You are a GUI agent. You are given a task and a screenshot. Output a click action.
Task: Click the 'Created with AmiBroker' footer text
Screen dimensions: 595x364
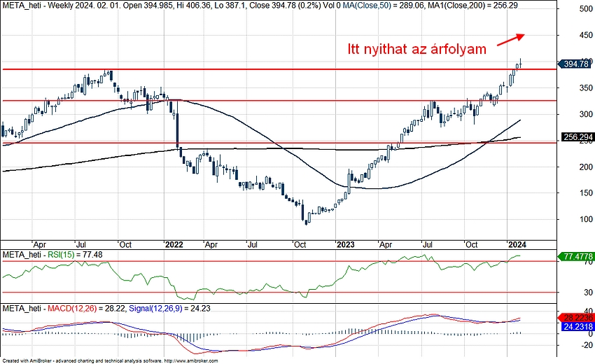[x=110, y=361]
